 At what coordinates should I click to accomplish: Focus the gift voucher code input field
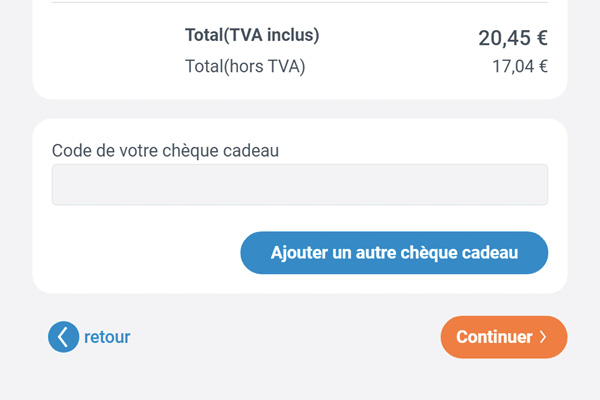pos(300,185)
